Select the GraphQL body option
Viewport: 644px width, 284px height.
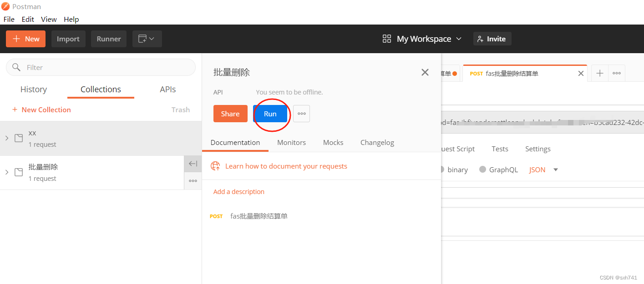coord(499,169)
